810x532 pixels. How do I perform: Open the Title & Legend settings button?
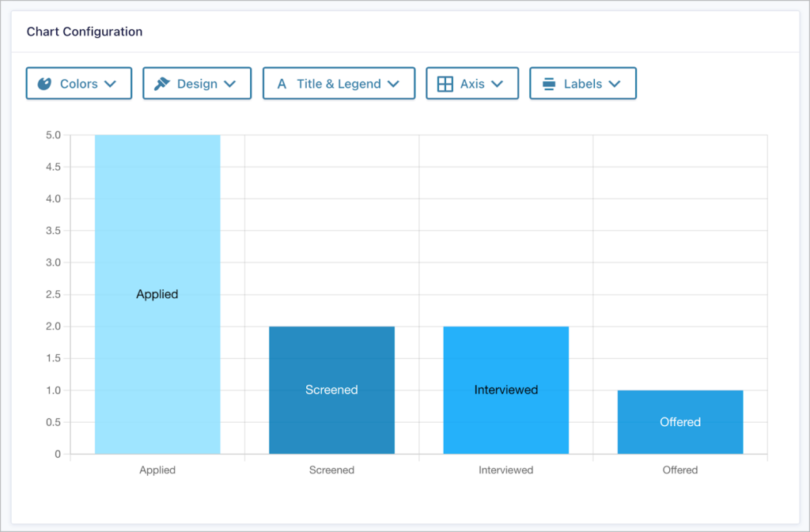tap(339, 83)
